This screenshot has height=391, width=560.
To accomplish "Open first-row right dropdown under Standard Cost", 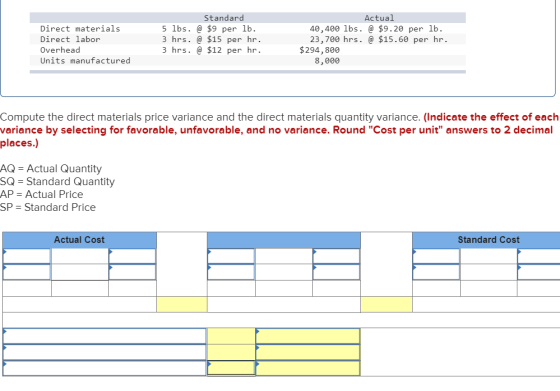I will [539, 256].
